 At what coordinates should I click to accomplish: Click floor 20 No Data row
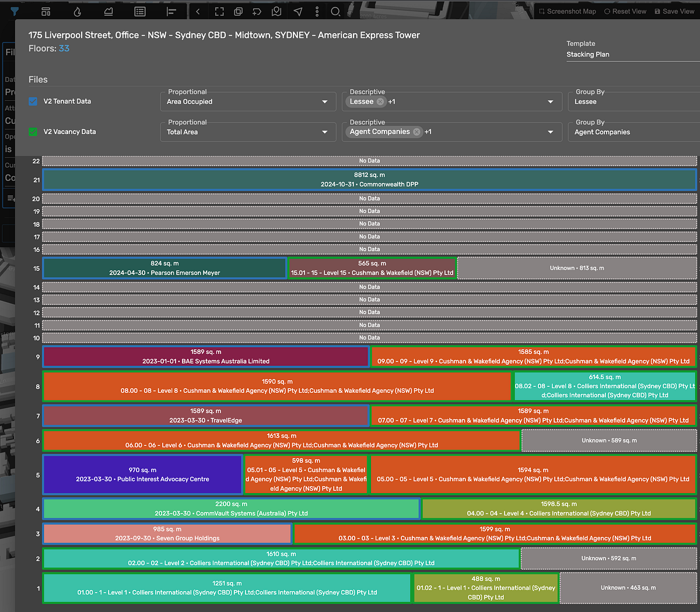coord(369,199)
